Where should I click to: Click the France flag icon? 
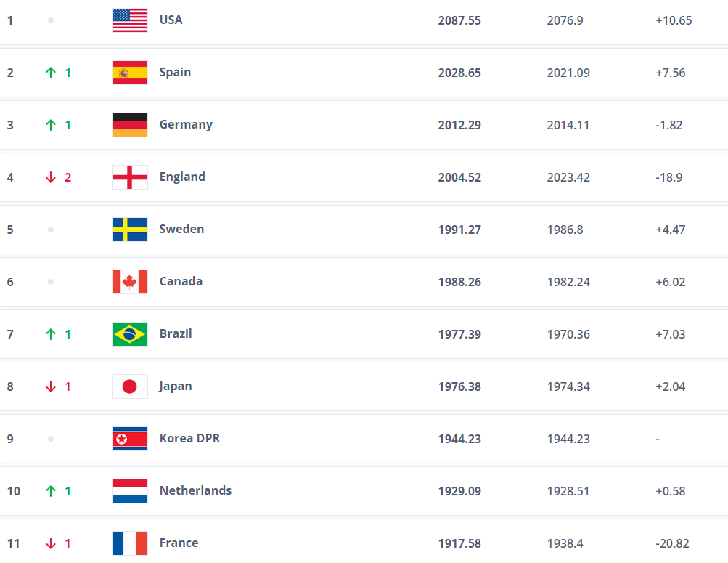tap(130, 543)
